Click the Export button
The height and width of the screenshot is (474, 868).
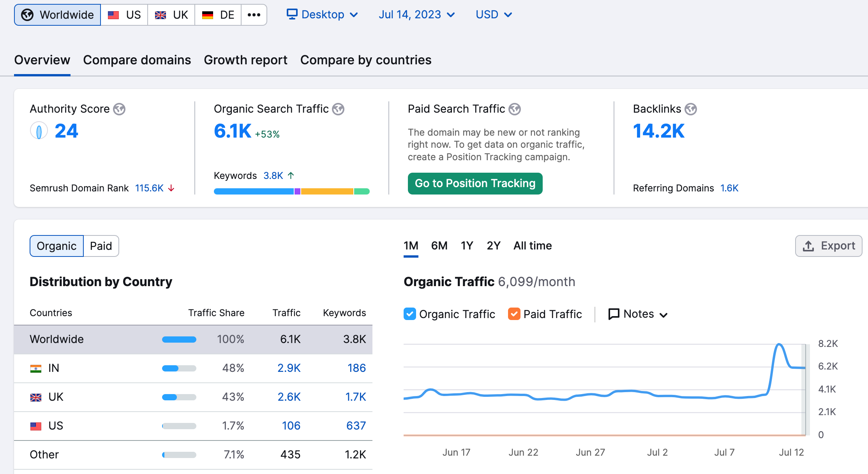click(829, 246)
